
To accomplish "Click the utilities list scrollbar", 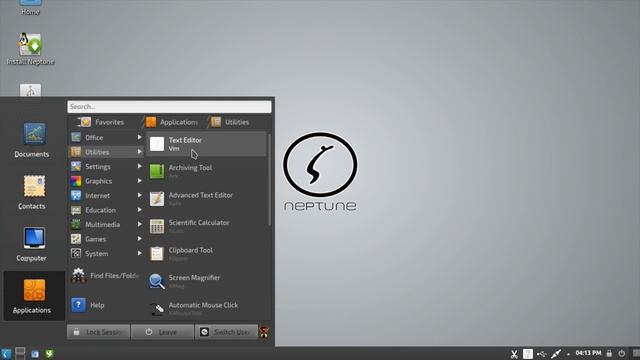I will (x=269, y=180).
